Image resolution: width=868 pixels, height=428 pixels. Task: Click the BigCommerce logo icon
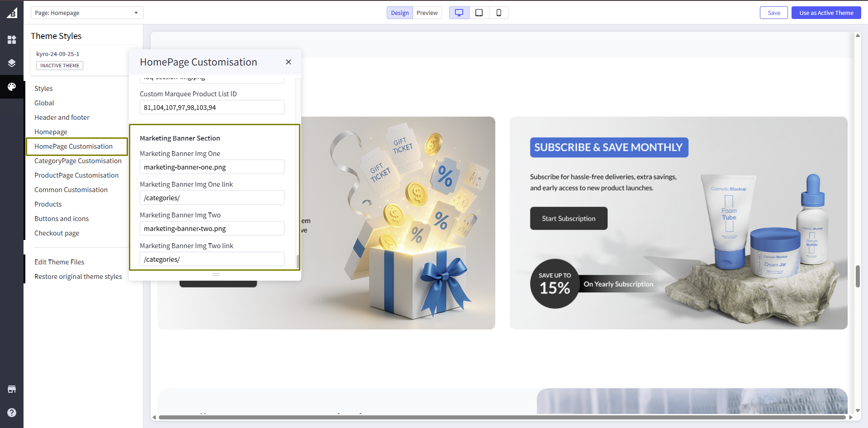[12, 13]
